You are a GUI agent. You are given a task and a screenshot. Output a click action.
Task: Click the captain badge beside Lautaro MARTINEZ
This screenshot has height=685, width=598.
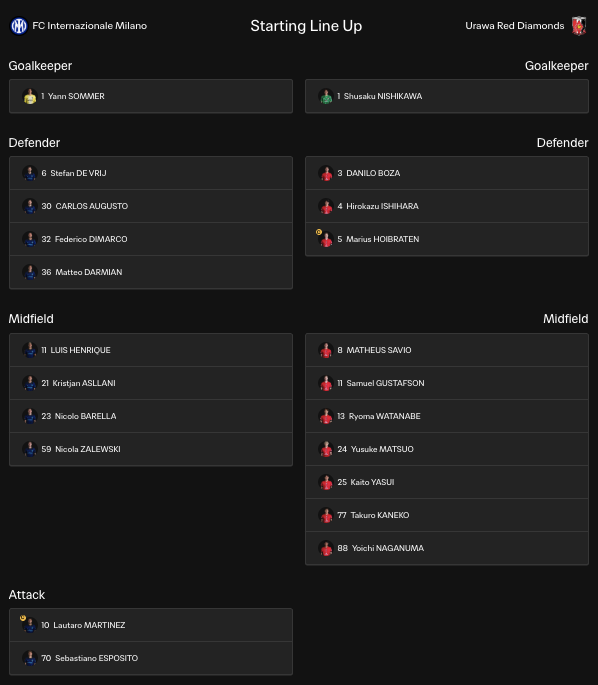[x=23, y=618]
